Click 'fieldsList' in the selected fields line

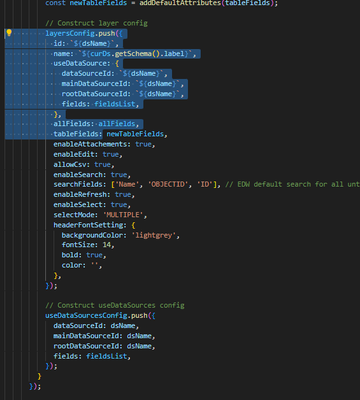pos(115,104)
